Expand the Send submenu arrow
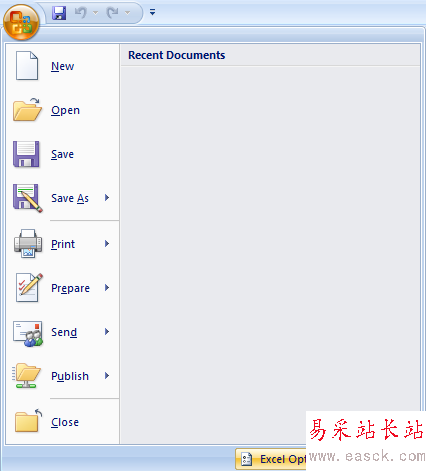Viewport: 426px width, 471px height. (107, 332)
